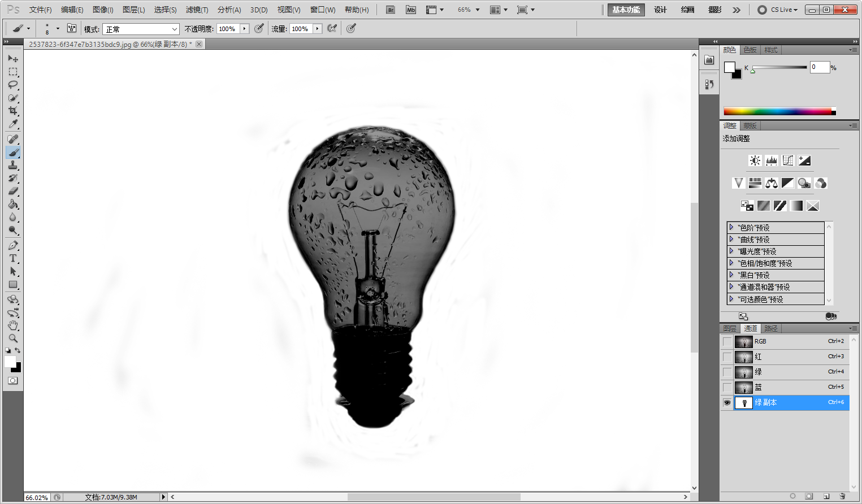This screenshot has height=504, width=862.
Task: Hide the 绿 副本 channel
Action: pos(727,402)
